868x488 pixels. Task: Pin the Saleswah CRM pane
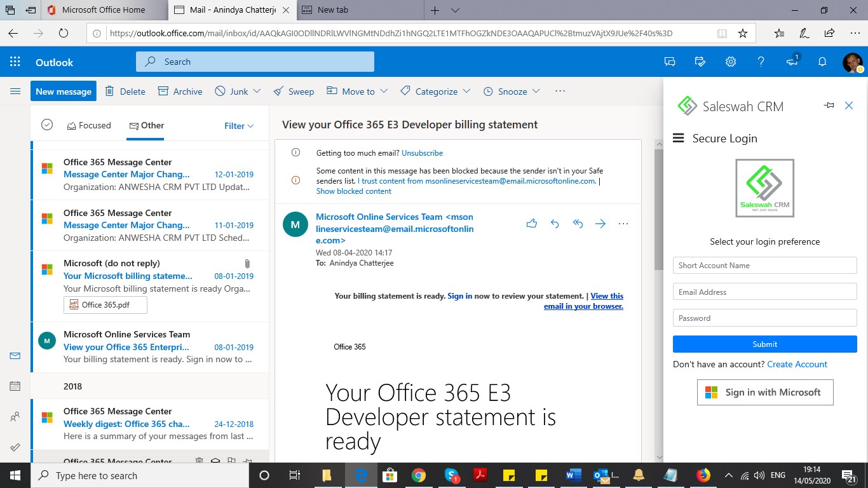829,105
